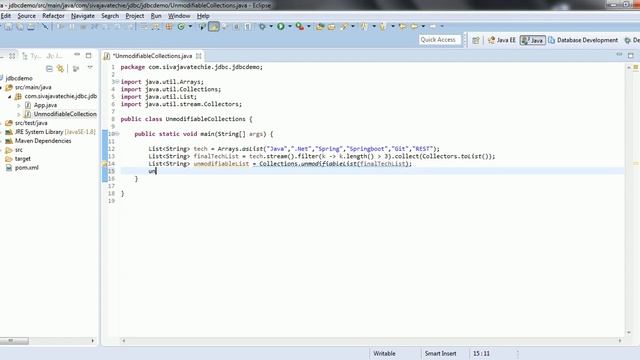Collapse the com.sivajavatechie.jdbc package node

[x=9, y=97]
